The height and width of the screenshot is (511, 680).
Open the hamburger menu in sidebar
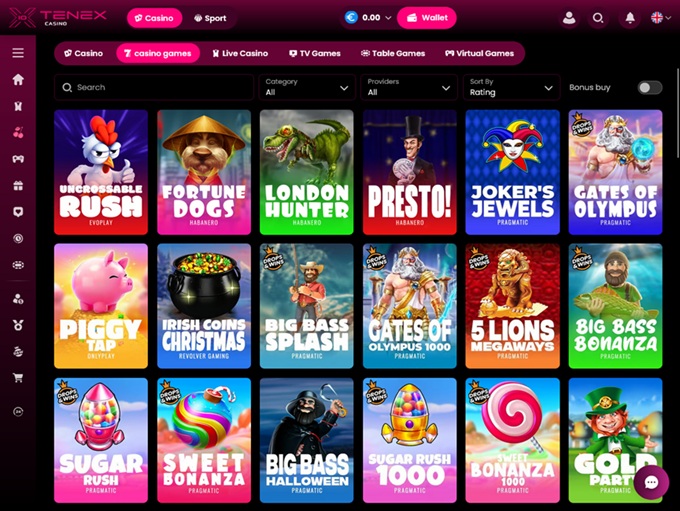click(x=18, y=53)
